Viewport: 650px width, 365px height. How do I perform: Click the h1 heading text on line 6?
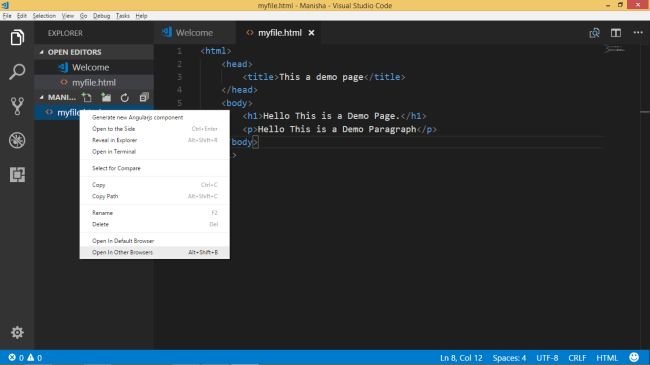pos(331,116)
